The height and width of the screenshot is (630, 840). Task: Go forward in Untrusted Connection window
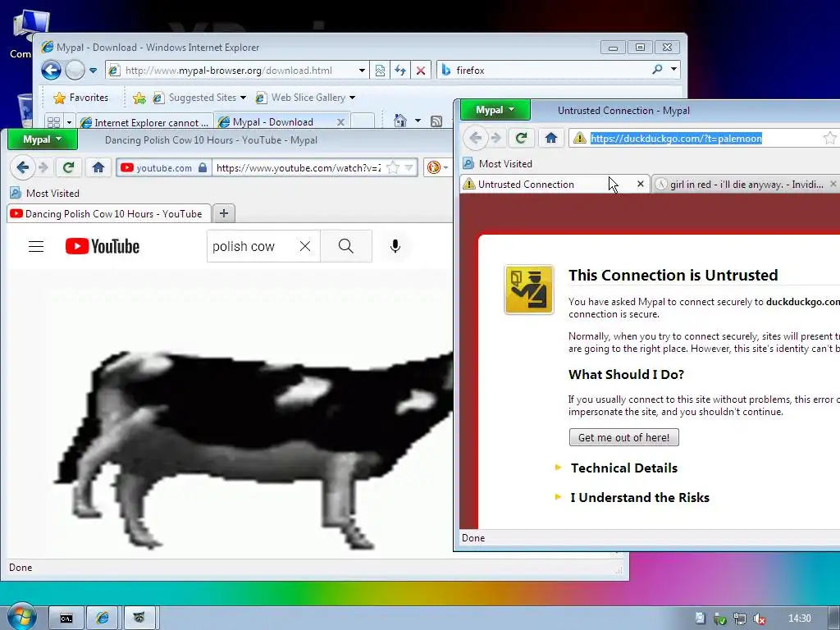coord(496,138)
